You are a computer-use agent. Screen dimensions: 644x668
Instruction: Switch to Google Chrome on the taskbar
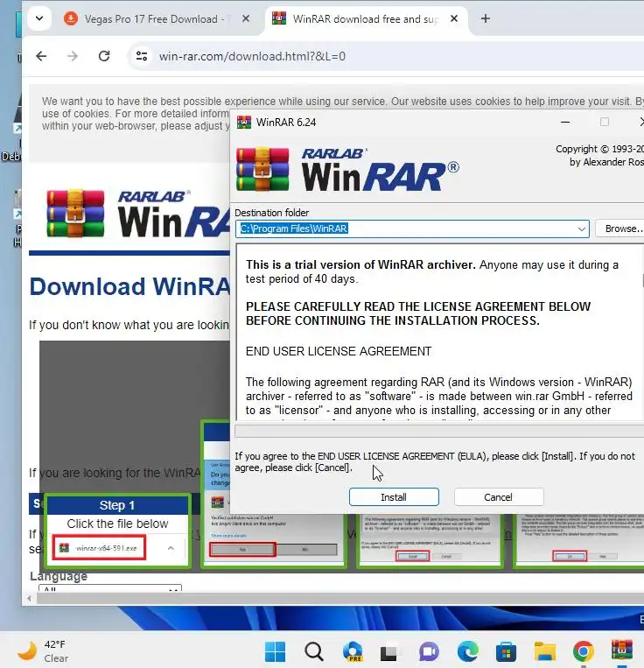(x=584, y=652)
